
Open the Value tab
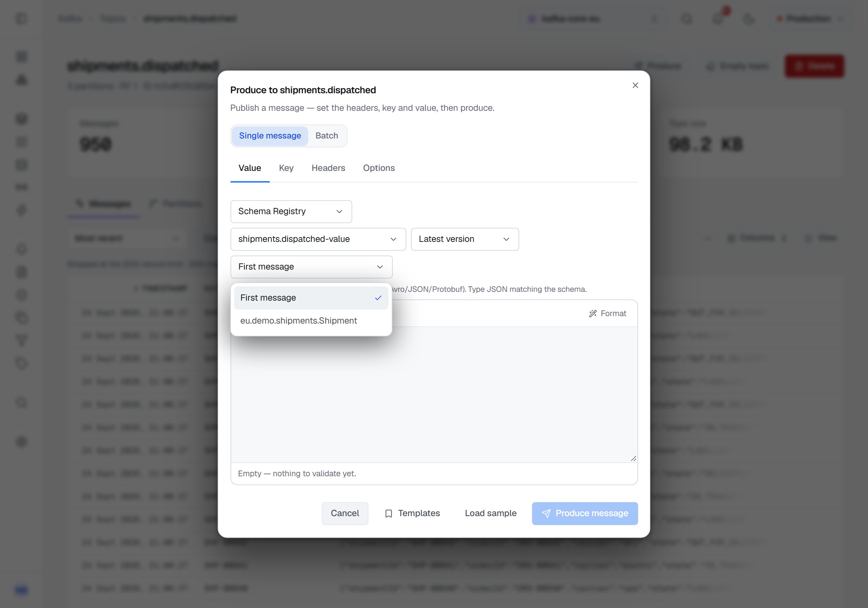point(249,168)
